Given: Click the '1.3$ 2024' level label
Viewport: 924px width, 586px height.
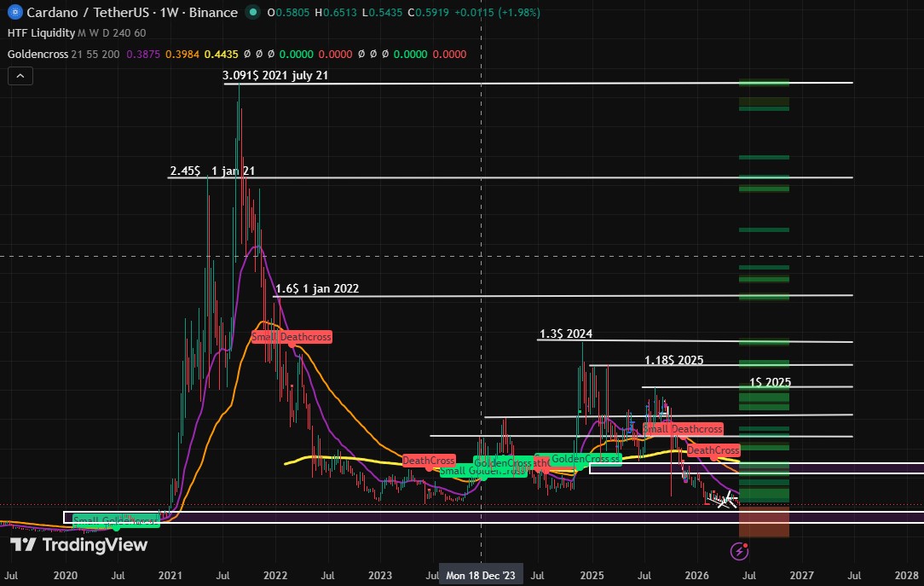Looking at the screenshot, I should point(566,334).
